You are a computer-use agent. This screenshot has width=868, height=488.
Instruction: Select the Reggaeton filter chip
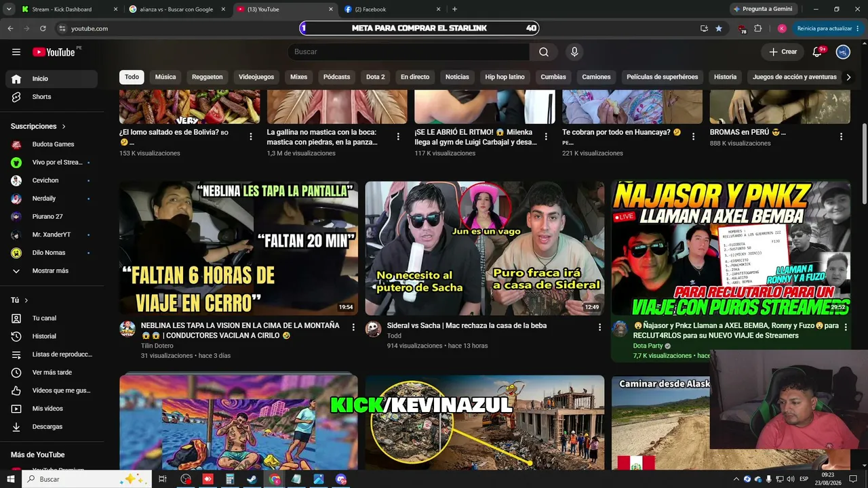(x=208, y=77)
